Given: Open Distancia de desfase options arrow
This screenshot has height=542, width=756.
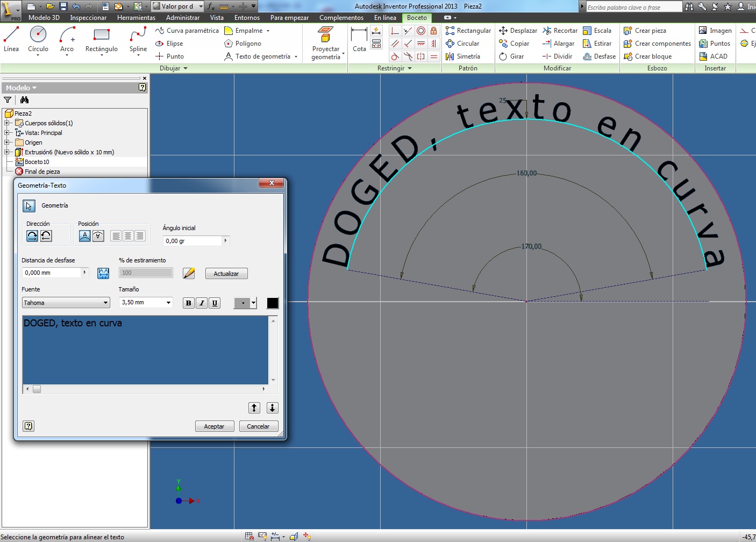Looking at the screenshot, I should pyautogui.click(x=85, y=273).
